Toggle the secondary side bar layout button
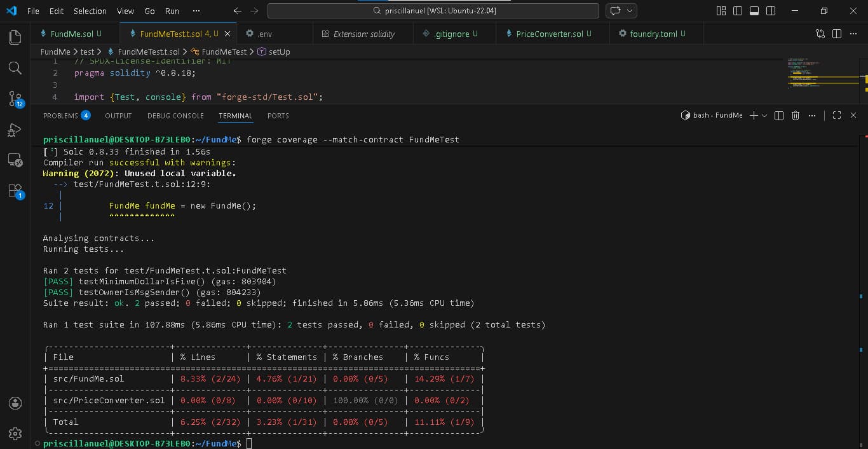The image size is (868, 449). [x=771, y=11]
